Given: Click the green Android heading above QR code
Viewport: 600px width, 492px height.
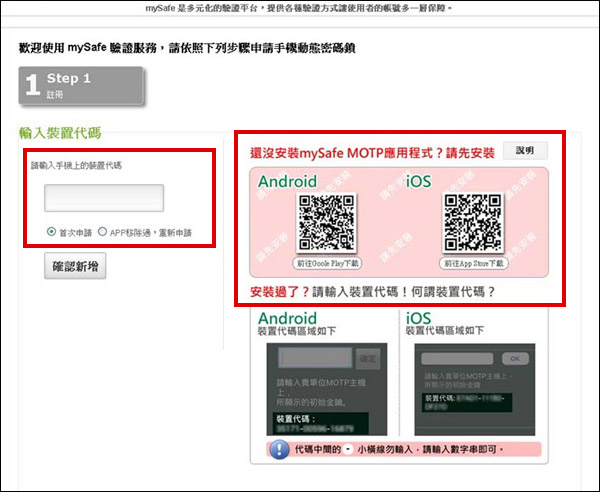Looking at the screenshot, I should [287, 181].
